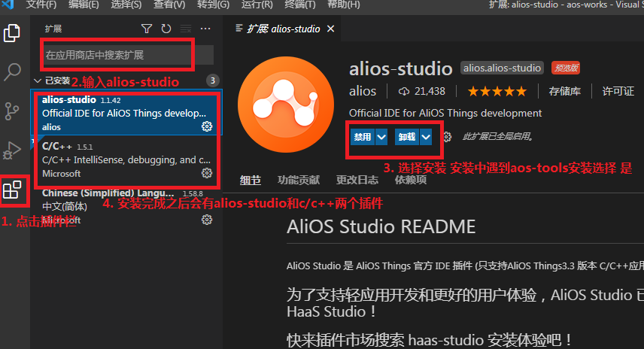Collapse the installed extensions section
This screenshot has width=644, height=349.
(38, 80)
